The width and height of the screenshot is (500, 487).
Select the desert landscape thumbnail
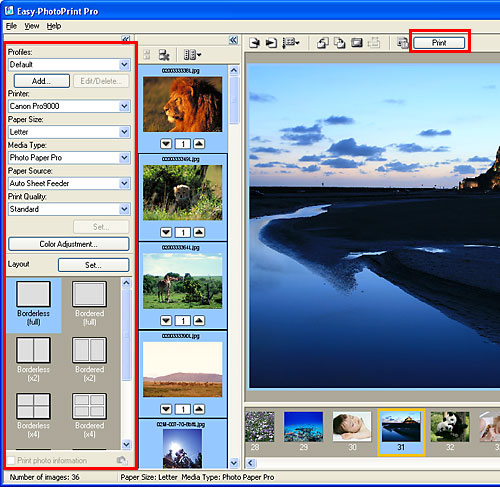click(182, 369)
